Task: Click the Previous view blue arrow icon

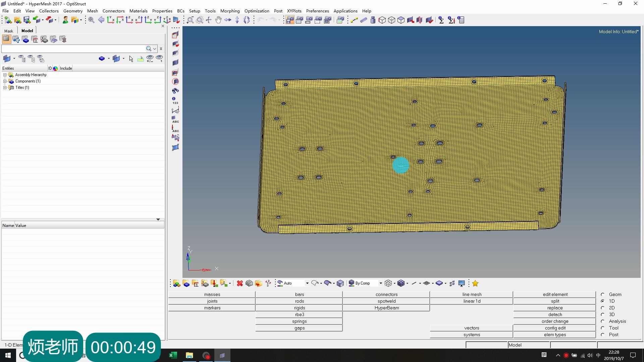Action: 101,20
